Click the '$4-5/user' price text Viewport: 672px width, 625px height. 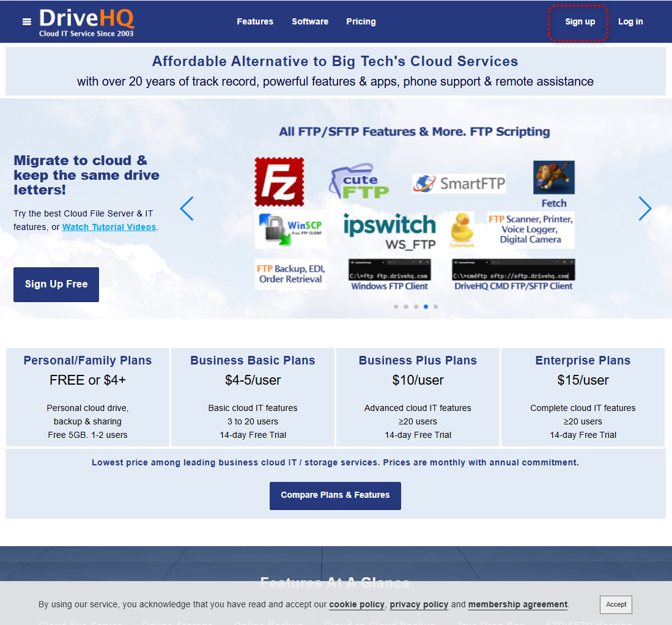253,380
